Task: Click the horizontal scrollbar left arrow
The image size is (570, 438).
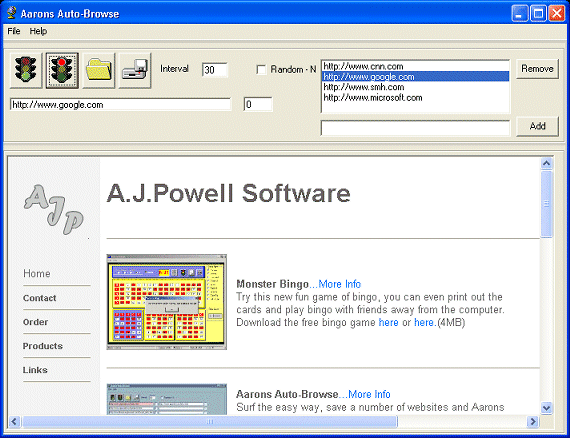Action: pyautogui.click(x=14, y=422)
